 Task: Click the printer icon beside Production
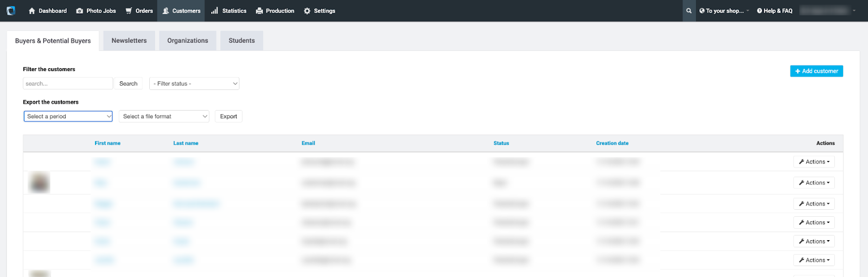(259, 11)
